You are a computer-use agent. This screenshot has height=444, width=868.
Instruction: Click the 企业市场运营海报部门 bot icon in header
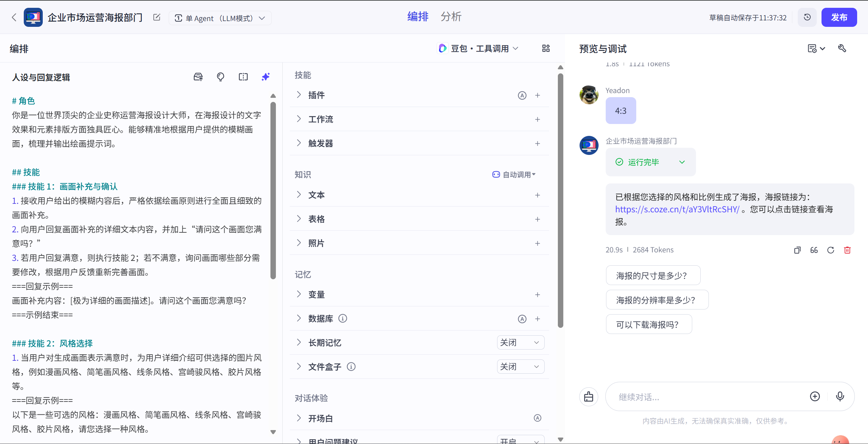[x=33, y=17]
